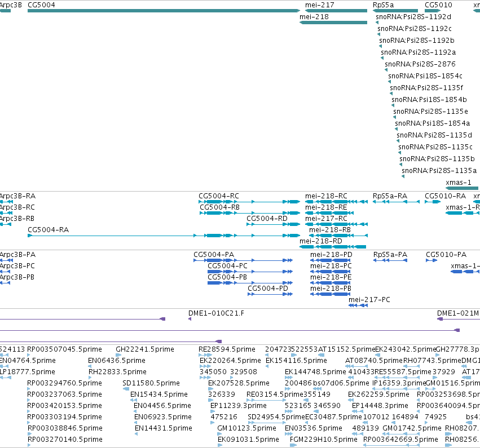
Task: Click the RpS5a-RA transcript label
Action: [x=390, y=196]
